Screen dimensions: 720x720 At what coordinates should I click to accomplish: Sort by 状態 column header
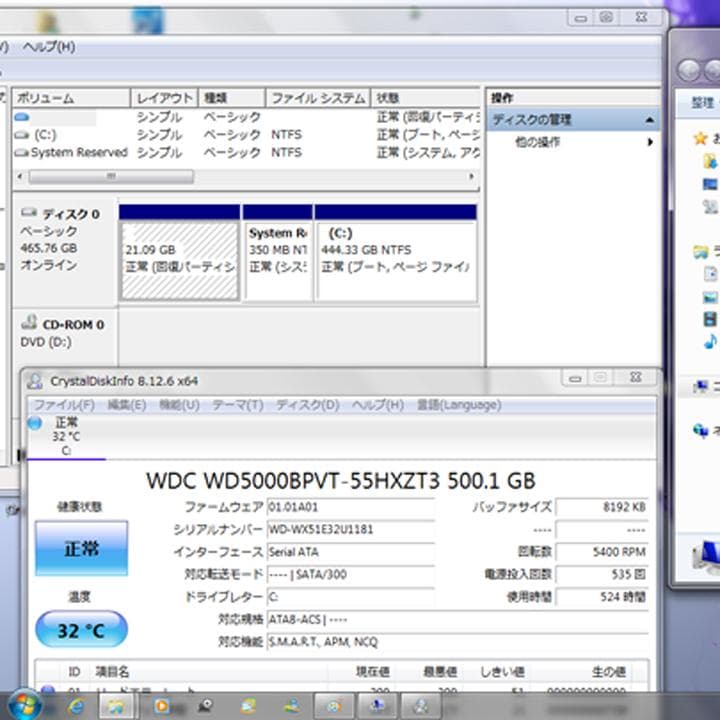click(x=425, y=98)
